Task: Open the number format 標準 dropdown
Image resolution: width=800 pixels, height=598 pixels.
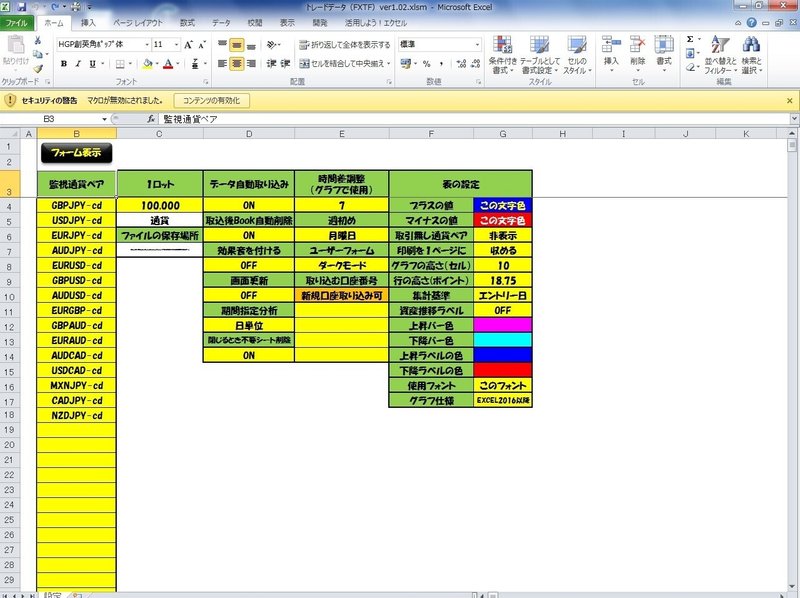Action: pos(477,45)
